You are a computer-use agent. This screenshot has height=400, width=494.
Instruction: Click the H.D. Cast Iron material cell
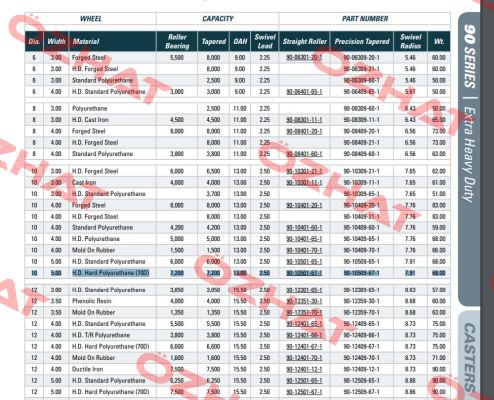[x=90, y=120]
